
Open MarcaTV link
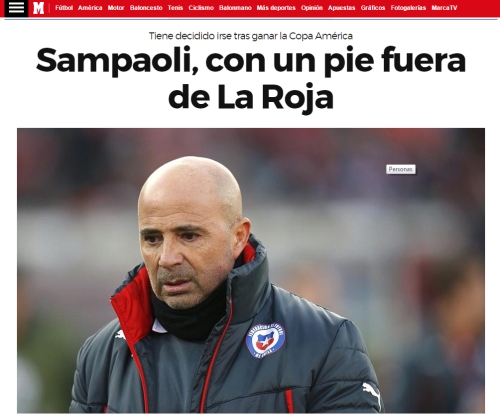tap(444, 8)
